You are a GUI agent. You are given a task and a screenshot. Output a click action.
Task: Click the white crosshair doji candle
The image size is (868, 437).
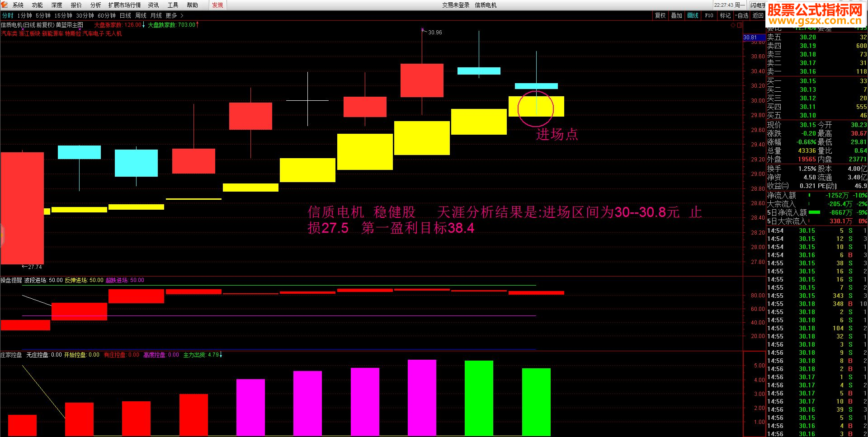point(307,100)
